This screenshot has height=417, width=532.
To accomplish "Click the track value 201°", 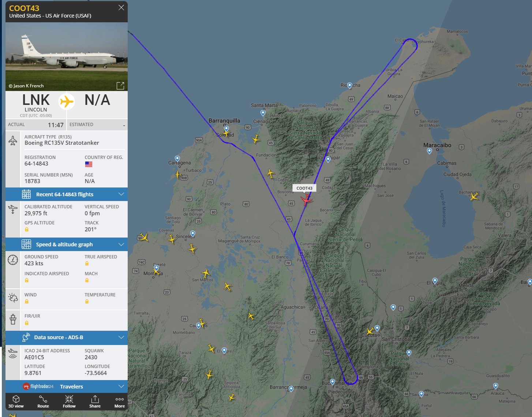I will click(x=90, y=229).
